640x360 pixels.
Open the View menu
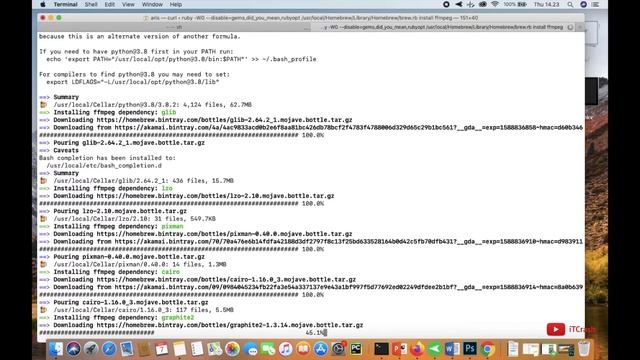click(128, 4)
